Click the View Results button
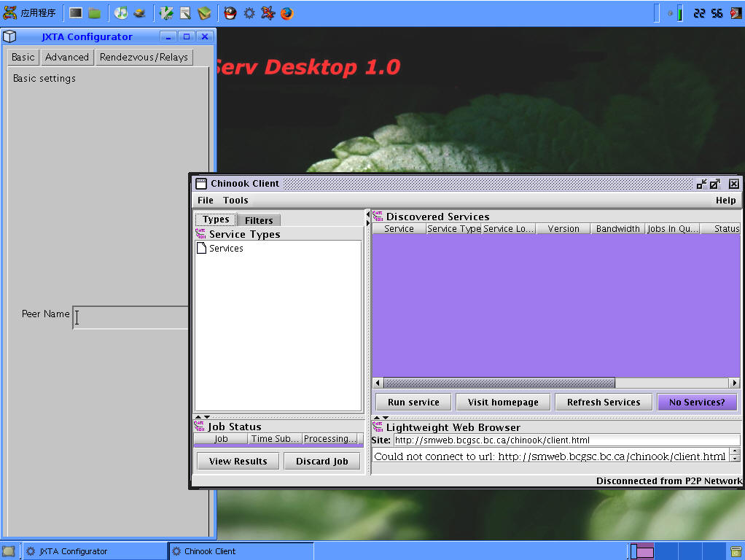The width and height of the screenshot is (745, 560). (238, 461)
